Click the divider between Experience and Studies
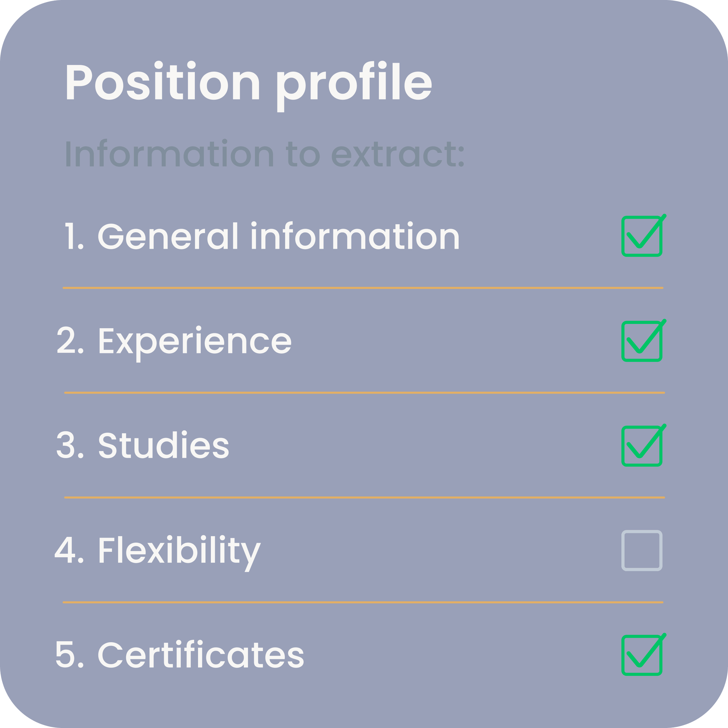The width and height of the screenshot is (728, 728). tap(364, 393)
